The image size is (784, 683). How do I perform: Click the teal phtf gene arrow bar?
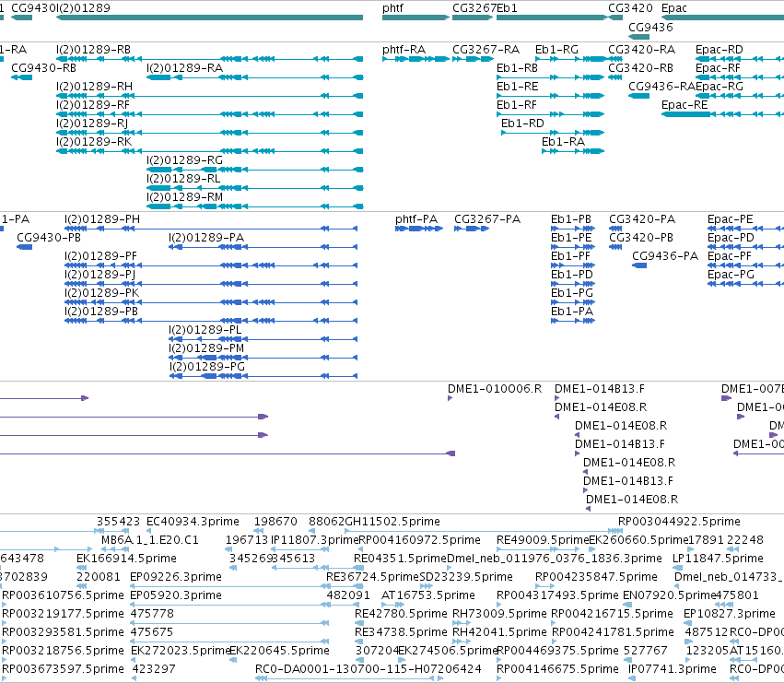click(x=415, y=18)
